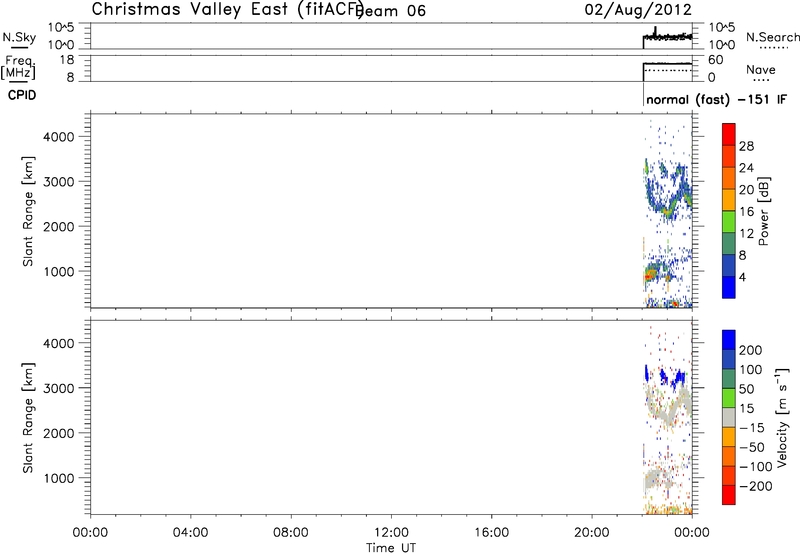Screen dimensions: 800x554
Task: Click the "normal (fast) -151 IF" CPID text
Action: click(x=716, y=99)
